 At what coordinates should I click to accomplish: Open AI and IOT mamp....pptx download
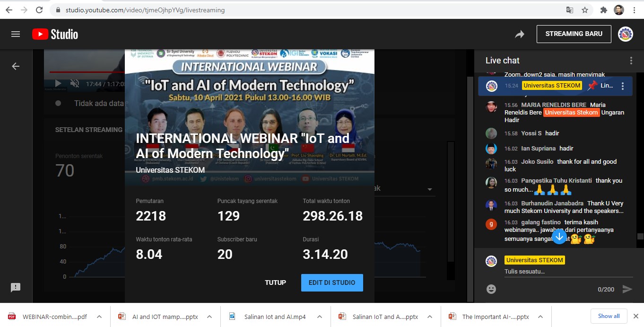159,317
